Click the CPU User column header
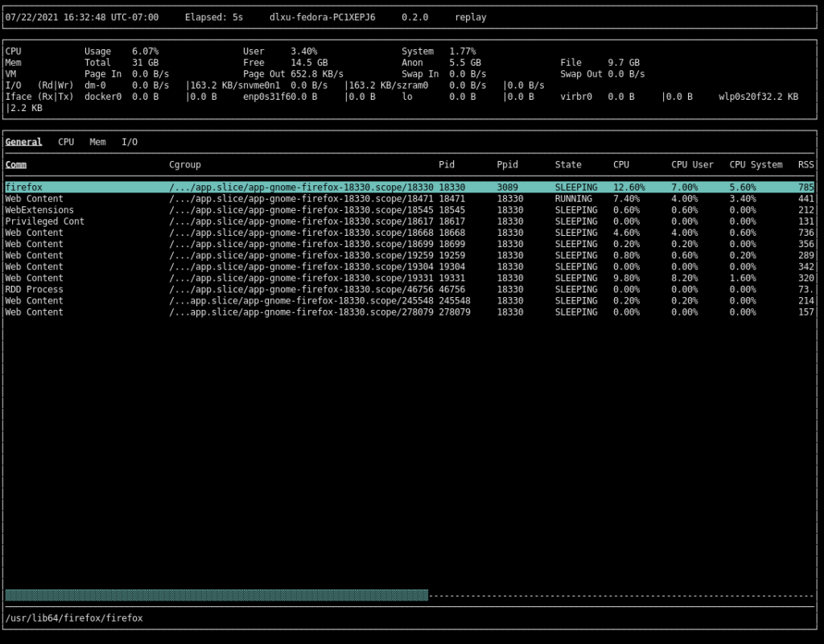 click(x=692, y=164)
